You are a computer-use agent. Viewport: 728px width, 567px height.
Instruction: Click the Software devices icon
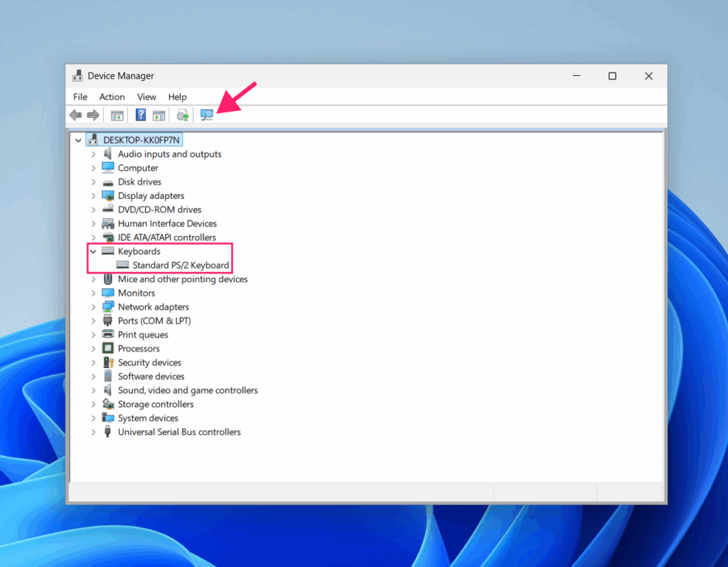108,376
